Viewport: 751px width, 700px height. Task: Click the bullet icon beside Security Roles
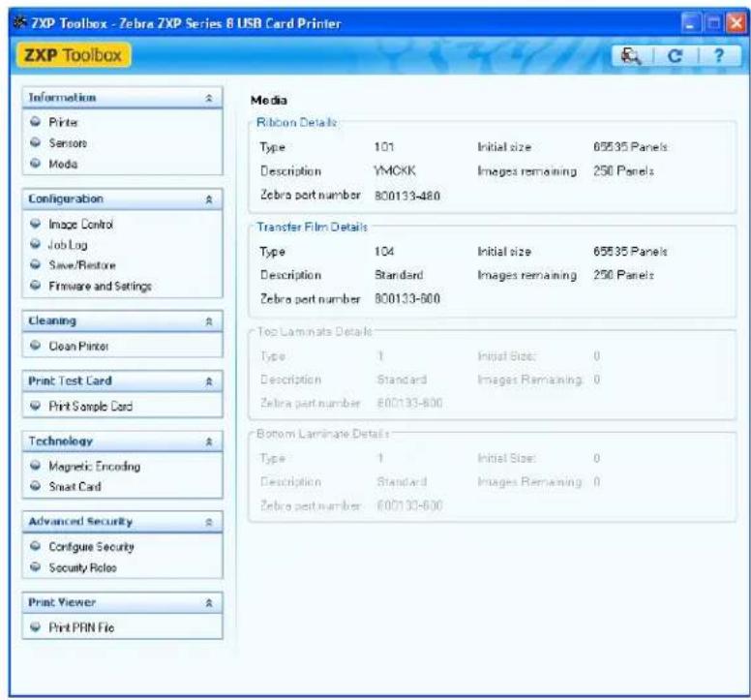click(36, 567)
